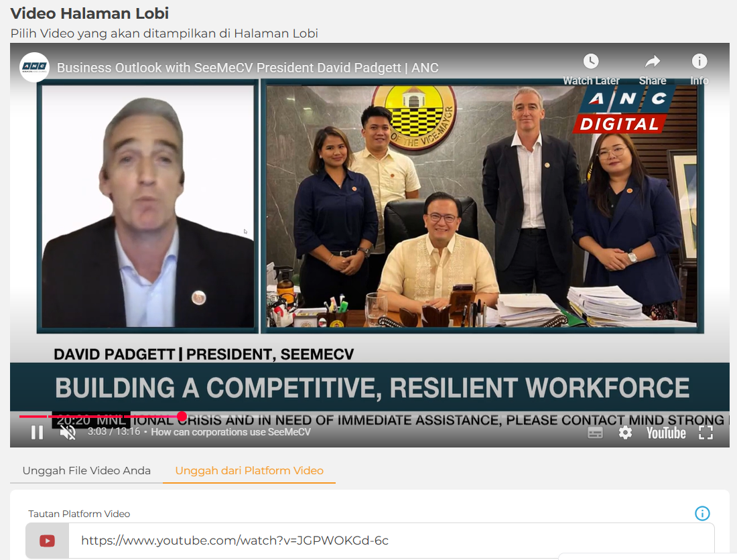Open the video settings gear
This screenshot has width=737, height=560.
[625, 433]
